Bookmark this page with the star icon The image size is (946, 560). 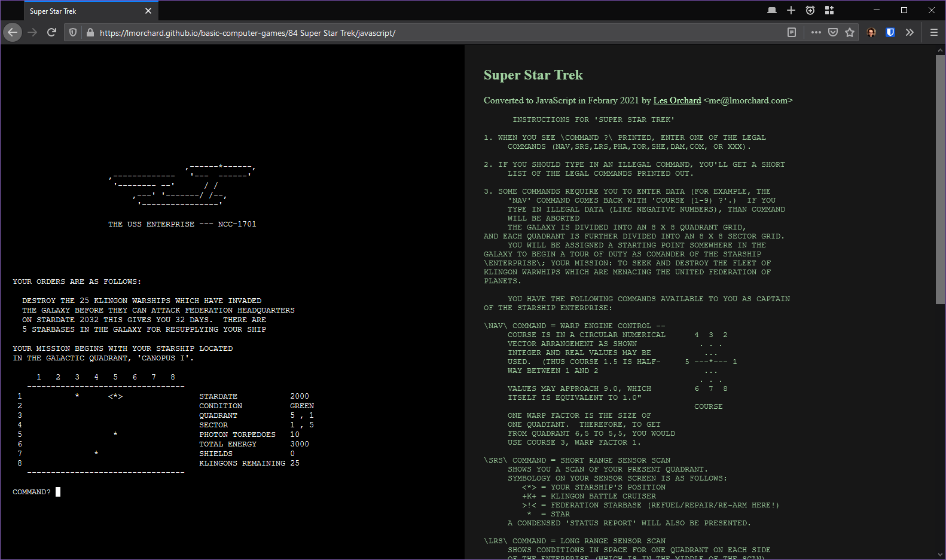[850, 32]
